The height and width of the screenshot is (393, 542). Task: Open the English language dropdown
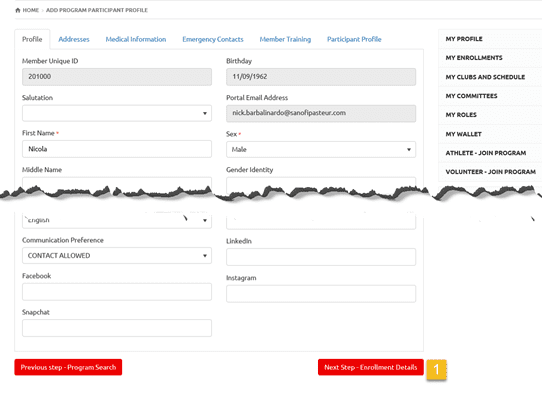117,221
